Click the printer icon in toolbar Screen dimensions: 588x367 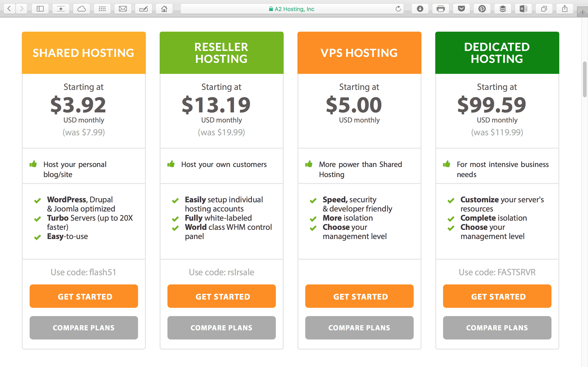441,9
